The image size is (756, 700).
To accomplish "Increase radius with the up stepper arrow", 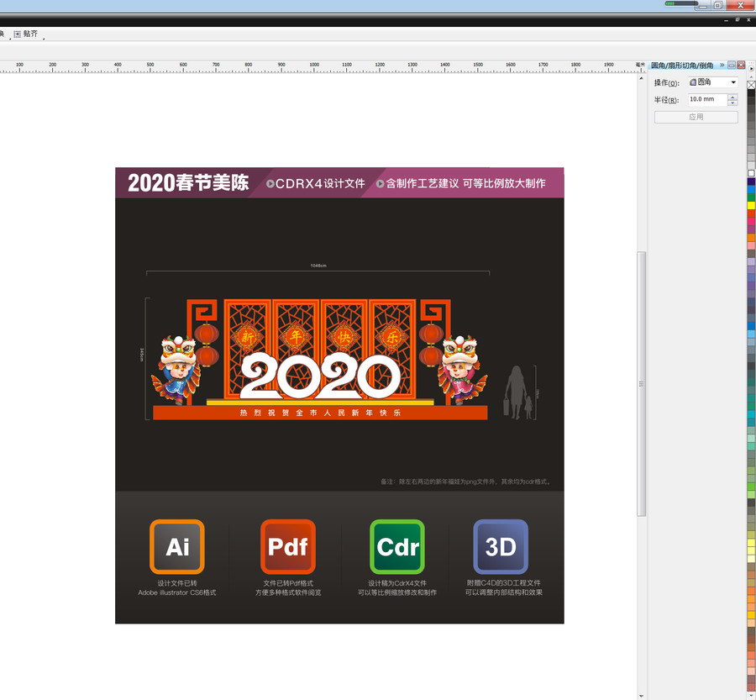I will [732, 97].
